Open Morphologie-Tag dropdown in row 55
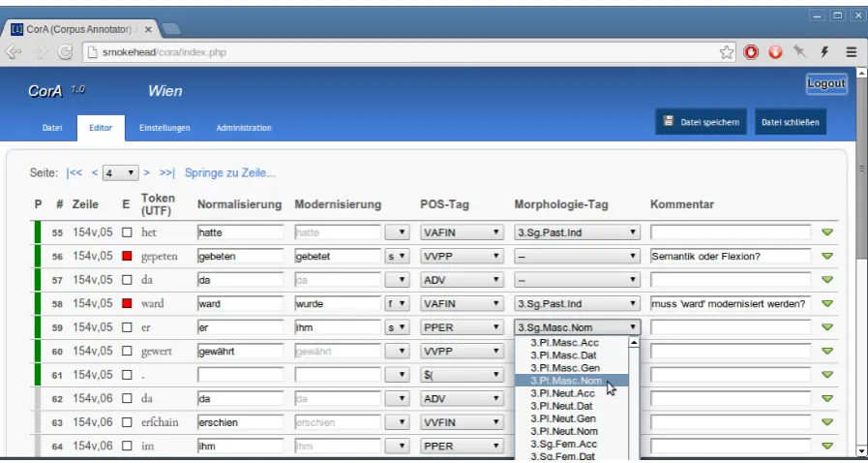The image size is (868, 463). 577,232
